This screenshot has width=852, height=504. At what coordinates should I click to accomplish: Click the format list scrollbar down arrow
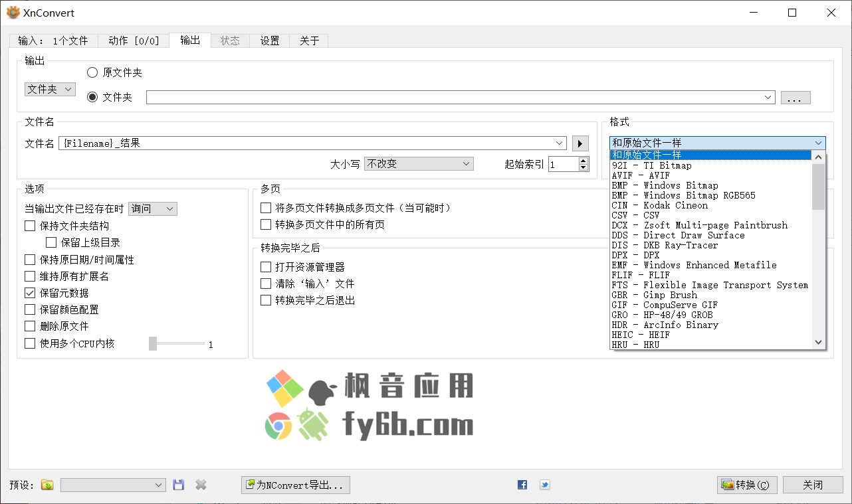tap(819, 342)
